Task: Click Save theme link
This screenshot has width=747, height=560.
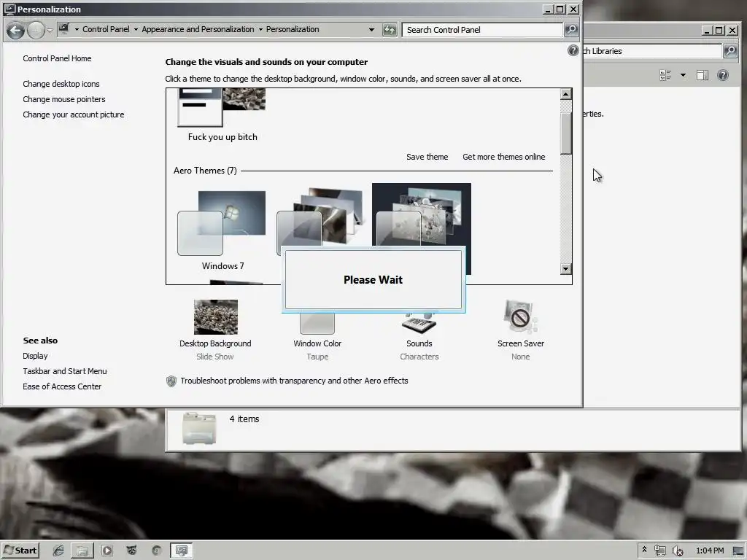Action: pos(427,157)
